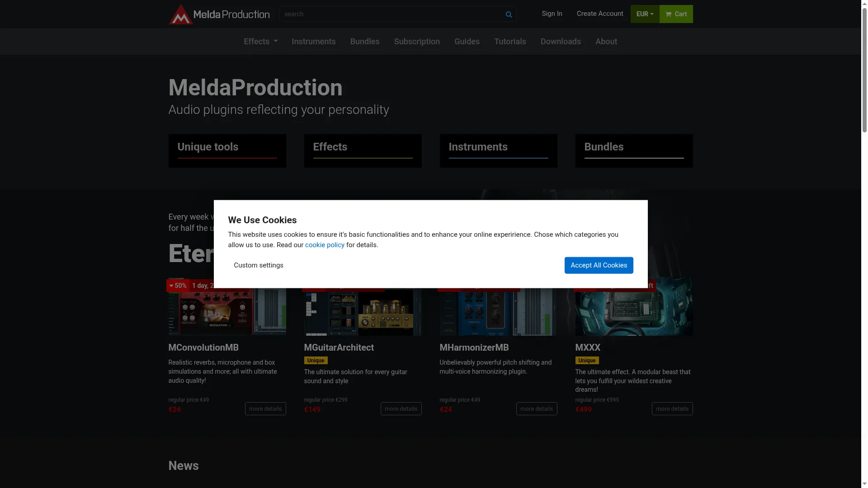Open the Guides menu item
868x488 pixels.
point(467,42)
